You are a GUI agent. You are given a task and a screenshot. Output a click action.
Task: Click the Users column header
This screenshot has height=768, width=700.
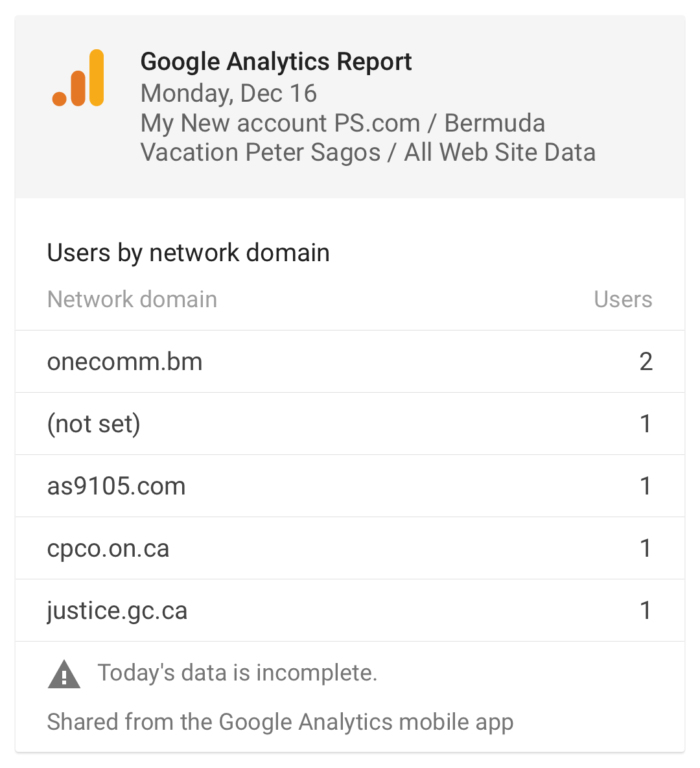(x=623, y=299)
